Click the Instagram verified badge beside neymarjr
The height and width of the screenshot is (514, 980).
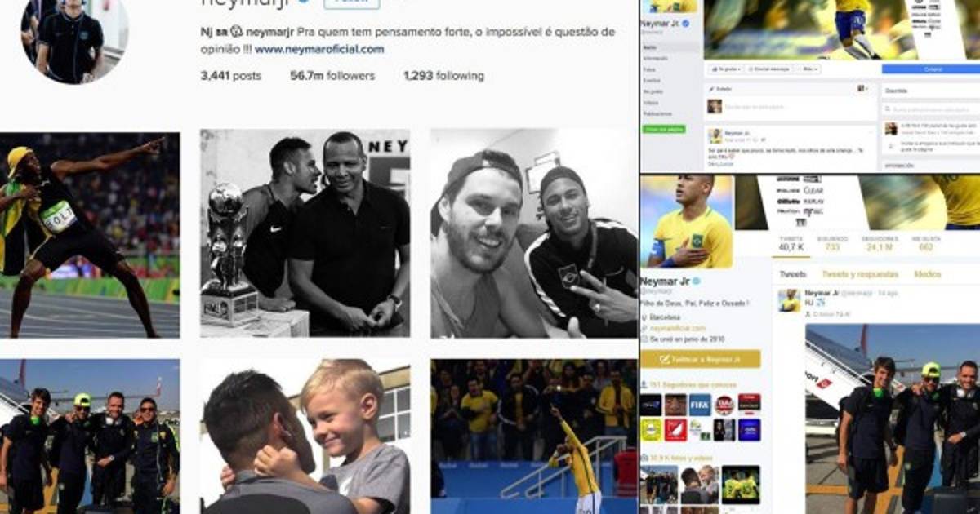pyautogui.click(x=304, y=2)
